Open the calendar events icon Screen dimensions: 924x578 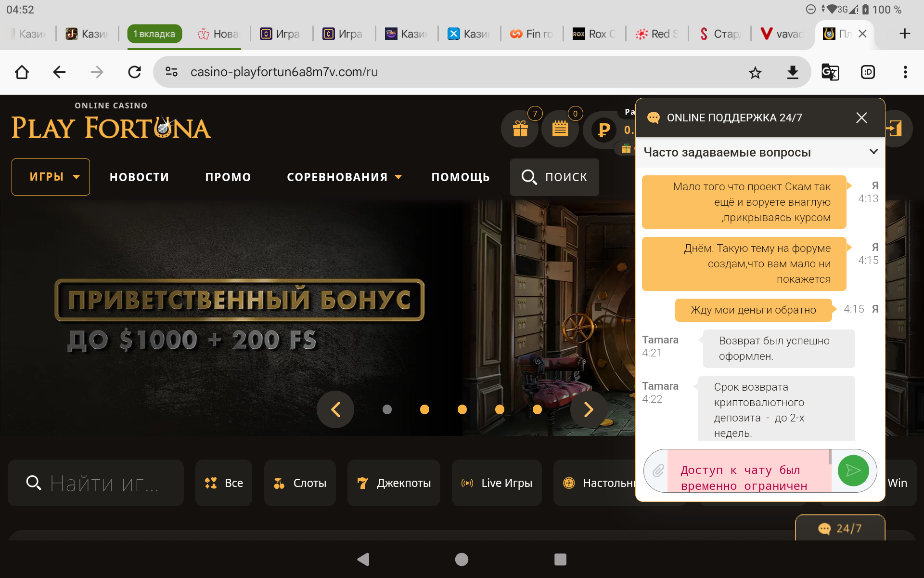click(560, 129)
